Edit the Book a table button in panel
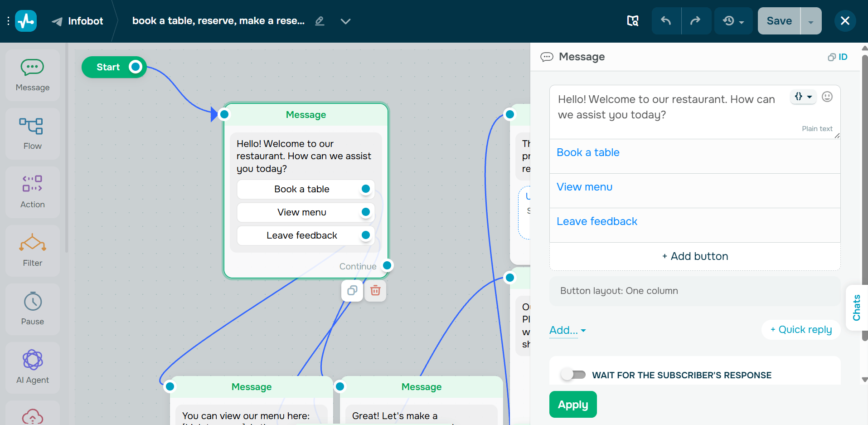Viewport: 868px width, 425px height. pos(695,156)
